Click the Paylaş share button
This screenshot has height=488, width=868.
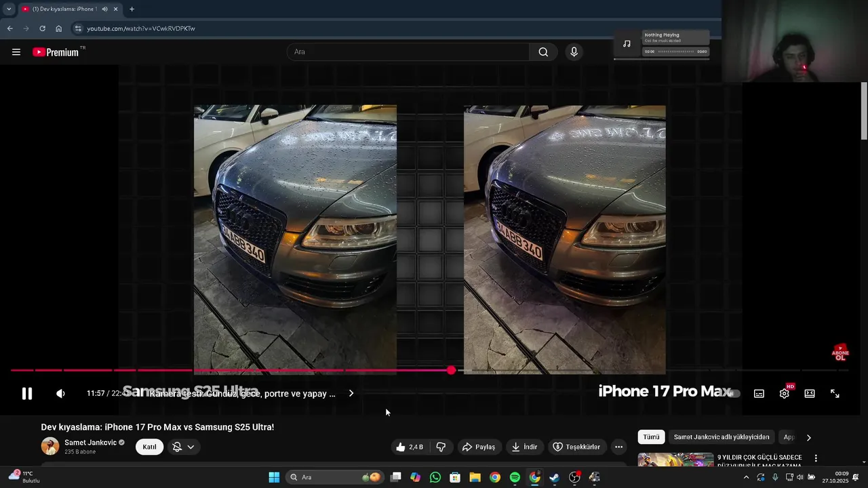(x=479, y=447)
